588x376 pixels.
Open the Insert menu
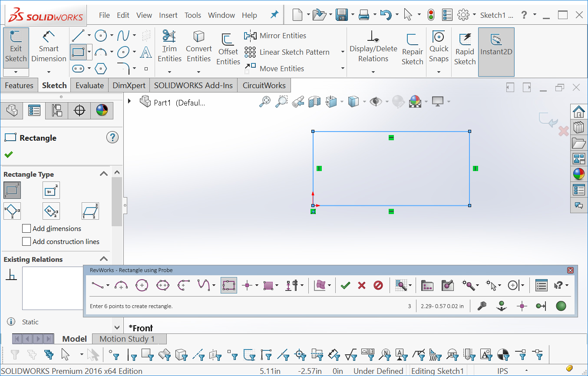[168, 15]
